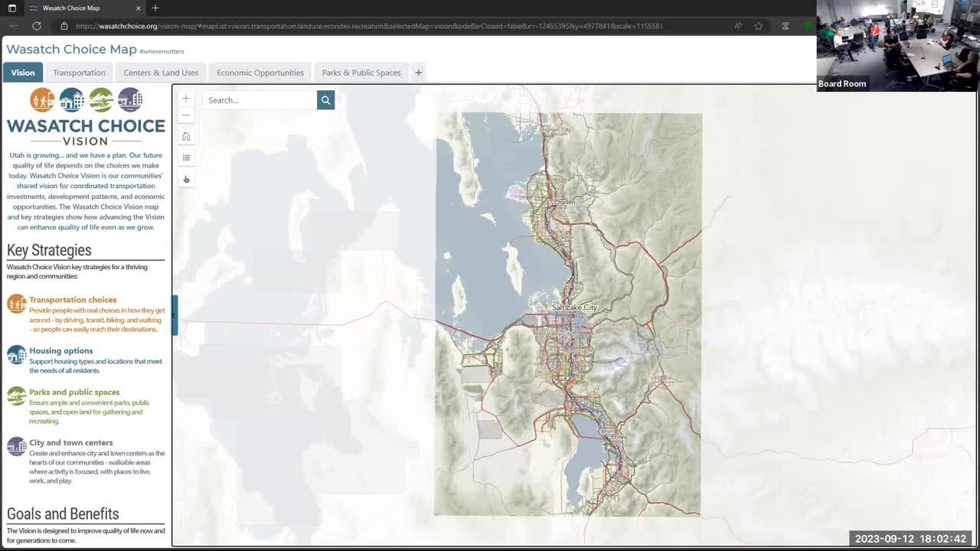This screenshot has height=551, width=980.
Task: Click the locate tool below the legend icon
Action: pos(185,178)
